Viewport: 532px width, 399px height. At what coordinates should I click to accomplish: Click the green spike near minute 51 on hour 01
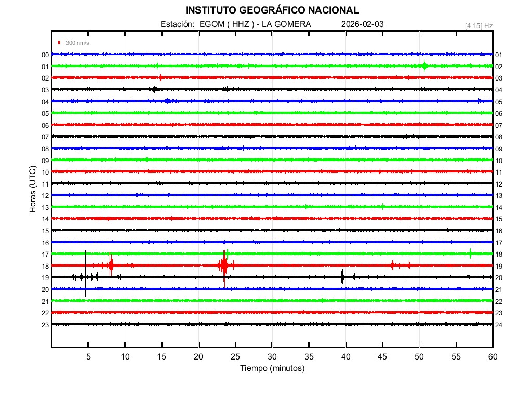coord(424,65)
